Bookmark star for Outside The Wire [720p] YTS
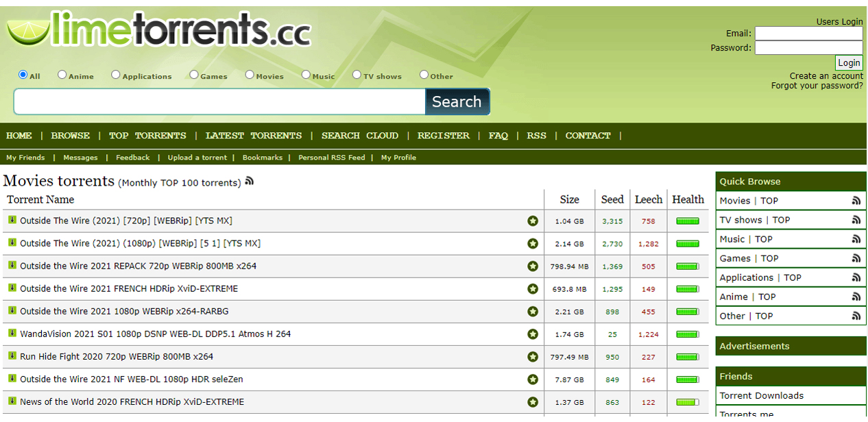The image size is (868, 422). click(533, 221)
